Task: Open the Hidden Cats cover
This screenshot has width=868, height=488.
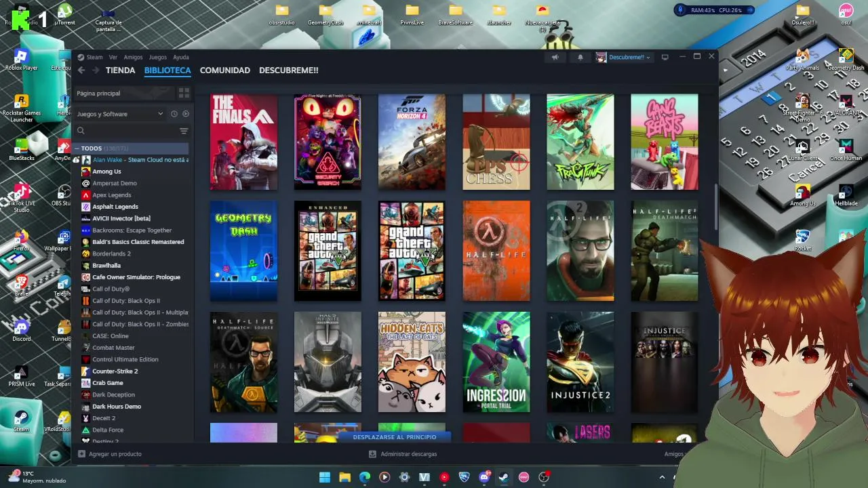Action: (x=412, y=362)
